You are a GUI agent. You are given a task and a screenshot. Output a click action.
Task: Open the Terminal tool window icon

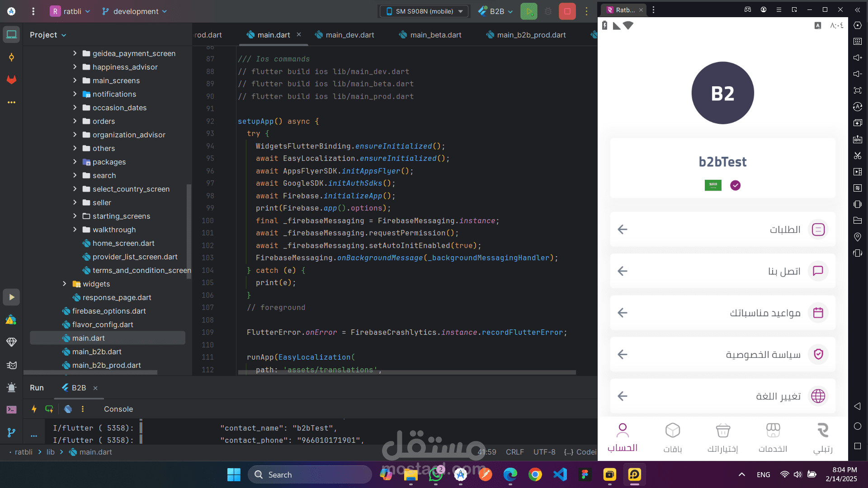coord(11,410)
